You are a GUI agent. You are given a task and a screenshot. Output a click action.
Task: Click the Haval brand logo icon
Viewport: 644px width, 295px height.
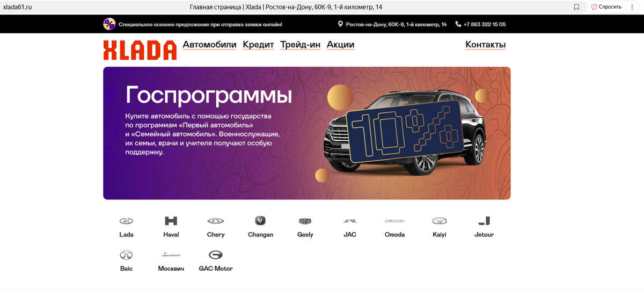coord(171,221)
